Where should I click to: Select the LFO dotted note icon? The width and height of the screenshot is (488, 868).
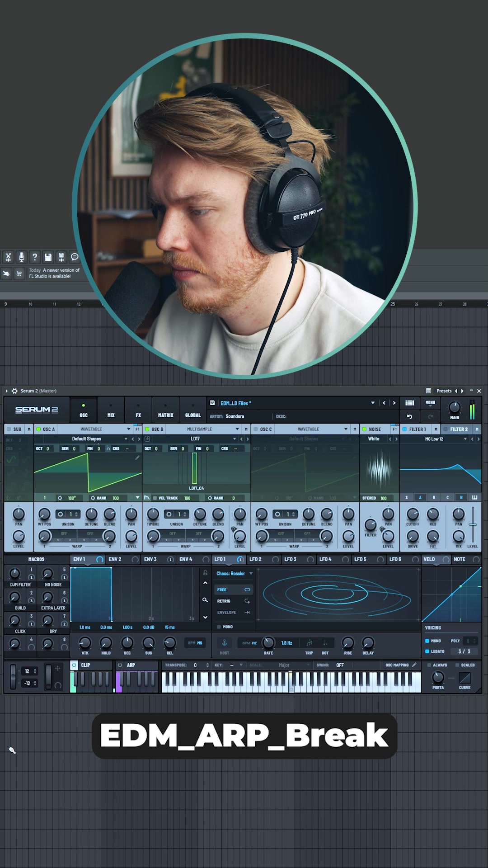(325, 643)
